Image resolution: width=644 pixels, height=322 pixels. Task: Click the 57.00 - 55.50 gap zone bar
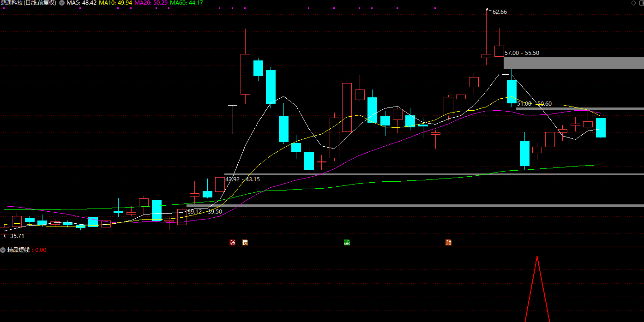coord(573,63)
